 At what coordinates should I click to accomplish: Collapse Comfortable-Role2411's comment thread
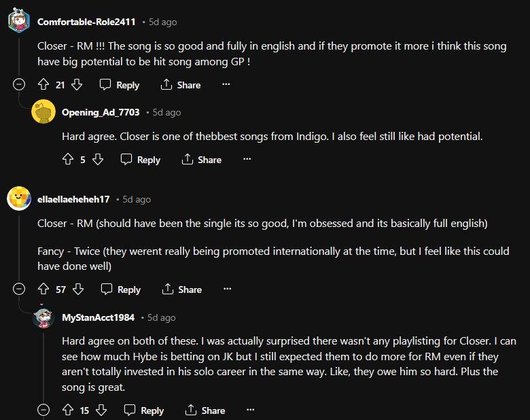(x=19, y=85)
